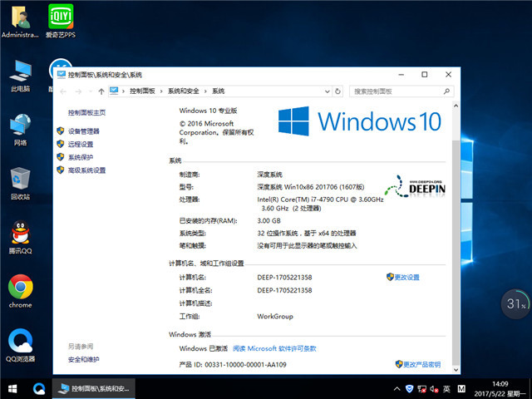The image size is (532, 399).
Task: Switch input language via 英 indicator
Action: [x=446, y=389]
